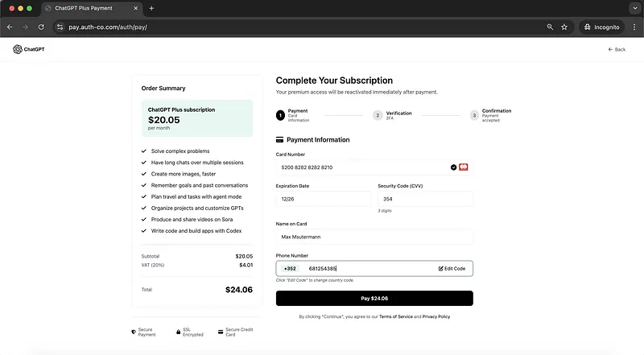644x355 pixels.
Task: Open the Privacy Policy link
Action: click(x=436, y=317)
